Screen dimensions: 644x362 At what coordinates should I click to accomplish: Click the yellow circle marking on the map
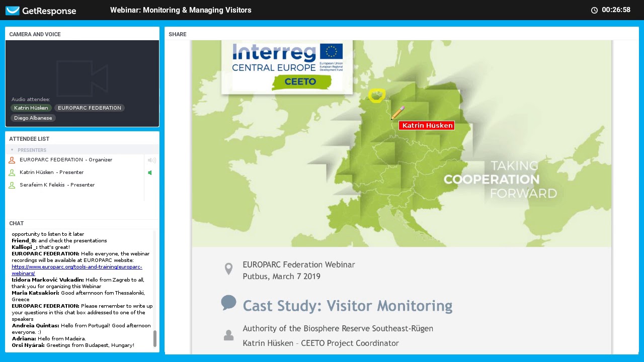point(377,96)
